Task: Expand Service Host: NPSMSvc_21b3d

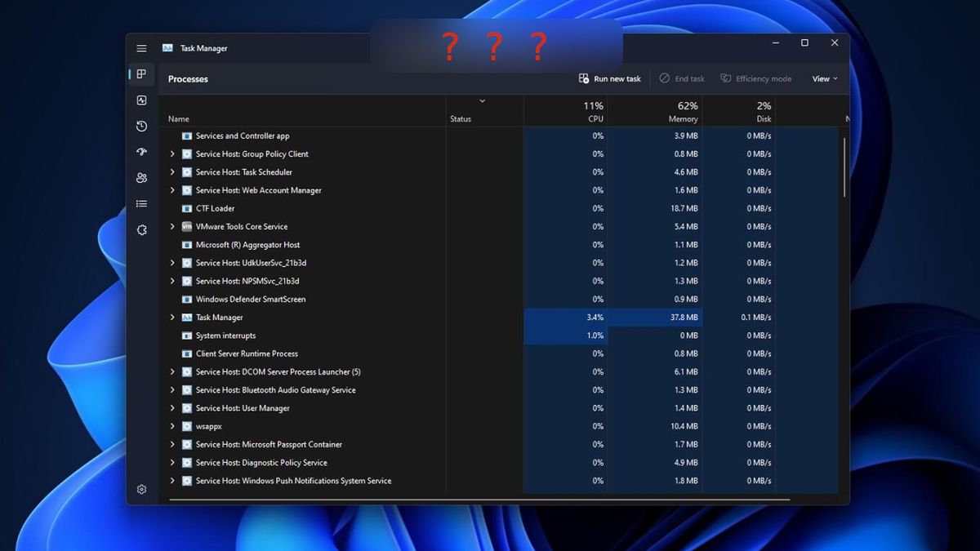Action: [x=172, y=281]
